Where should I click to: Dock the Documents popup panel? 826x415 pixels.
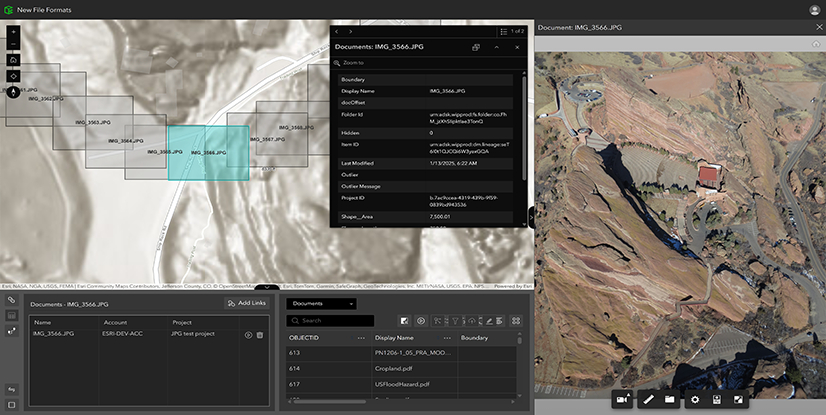(x=476, y=47)
